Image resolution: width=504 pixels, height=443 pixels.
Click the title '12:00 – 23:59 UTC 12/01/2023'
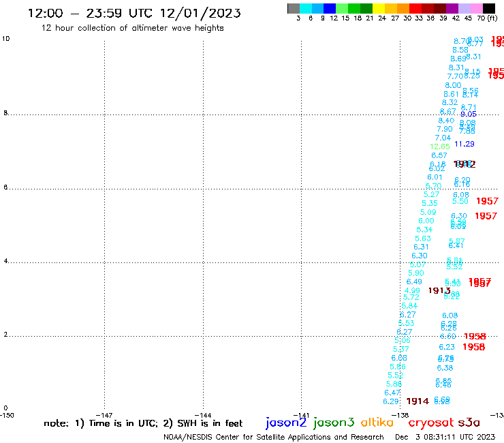[x=134, y=13]
